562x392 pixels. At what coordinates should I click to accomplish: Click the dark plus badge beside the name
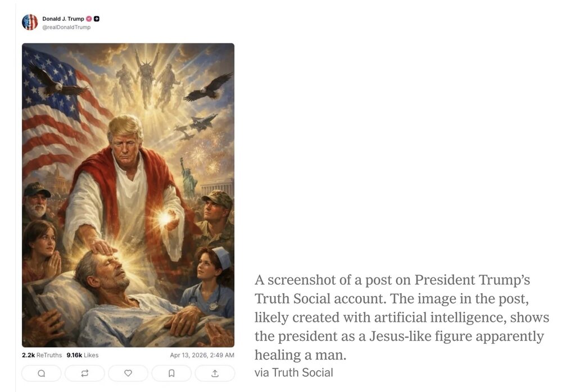tap(97, 19)
